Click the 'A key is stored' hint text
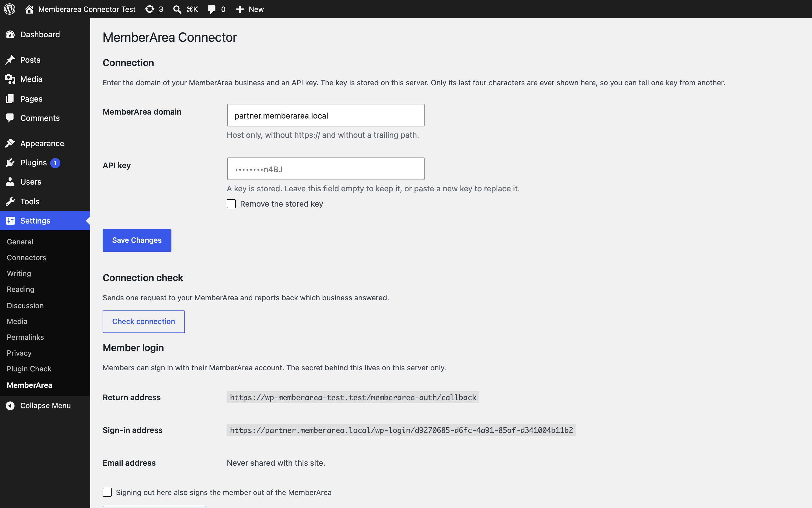The width and height of the screenshot is (812, 508). [x=373, y=189]
